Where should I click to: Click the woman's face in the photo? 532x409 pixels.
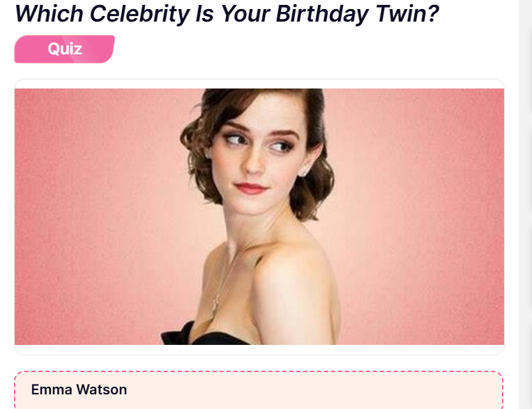point(258,160)
